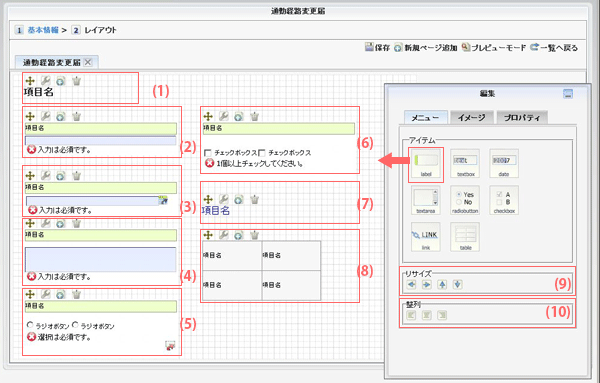Click the top-left 項目名 table cell
Screen dimensions: 600x383
232,255
